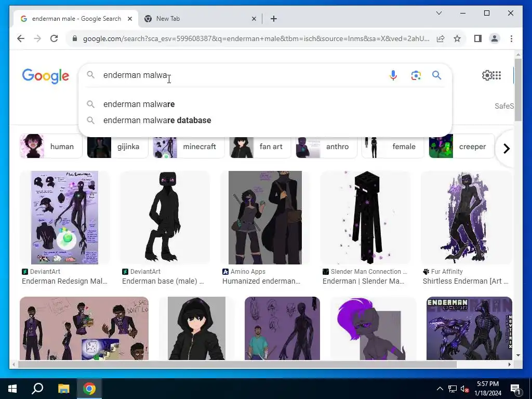532x399 pixels.
Task: Click horizontal scrollbar thumb
Action: pos(237,364)
